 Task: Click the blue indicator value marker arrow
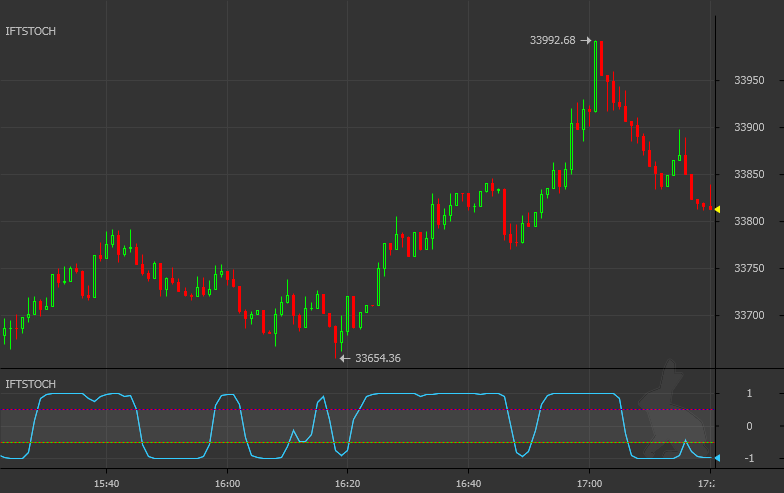coord(718,458)
